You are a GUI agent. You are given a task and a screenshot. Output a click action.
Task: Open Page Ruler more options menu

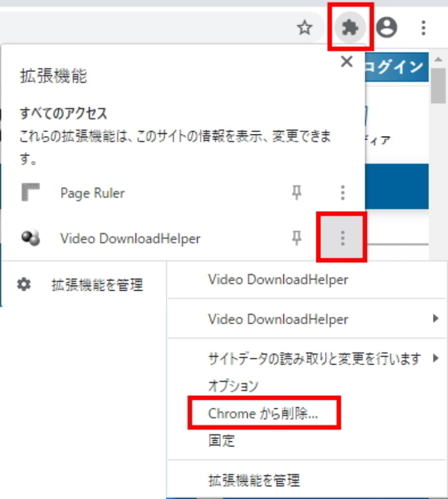(343, 193)
